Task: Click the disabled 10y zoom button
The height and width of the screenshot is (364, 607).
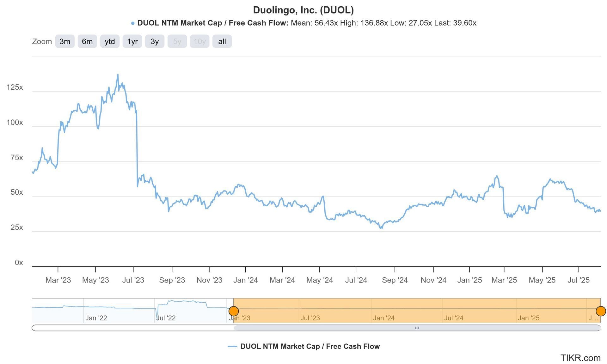Action: point(199,41)
